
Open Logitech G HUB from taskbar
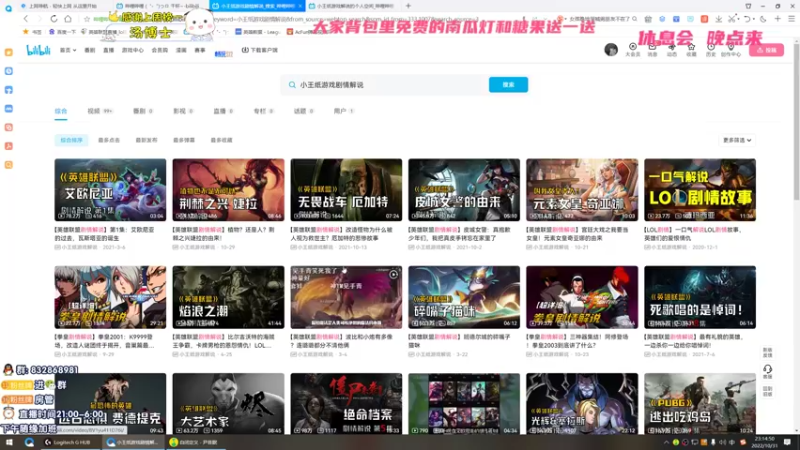[68, 442]
